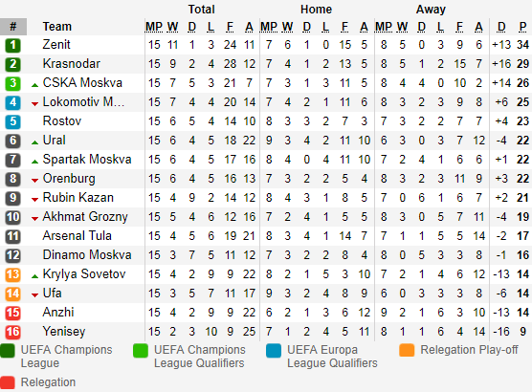
Task: Click green up arrow beside CSKA Moskva
Action: [x=34, y=85]
